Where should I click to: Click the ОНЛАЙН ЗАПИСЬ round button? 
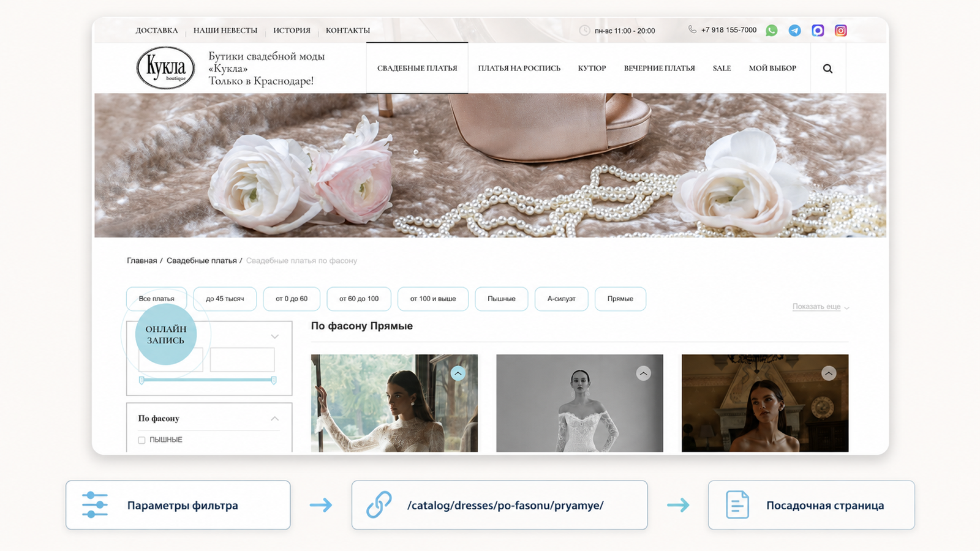point(165,334)
